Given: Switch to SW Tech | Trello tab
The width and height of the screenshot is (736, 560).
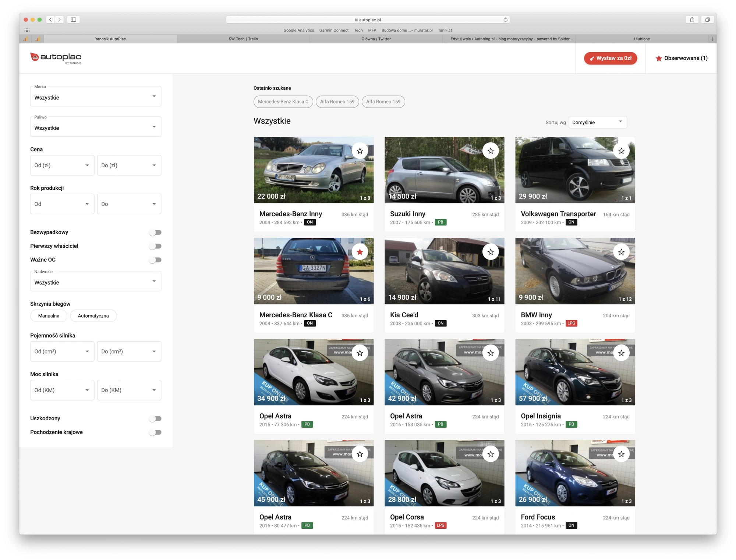Looking at the screenshot, I should 243,39.
